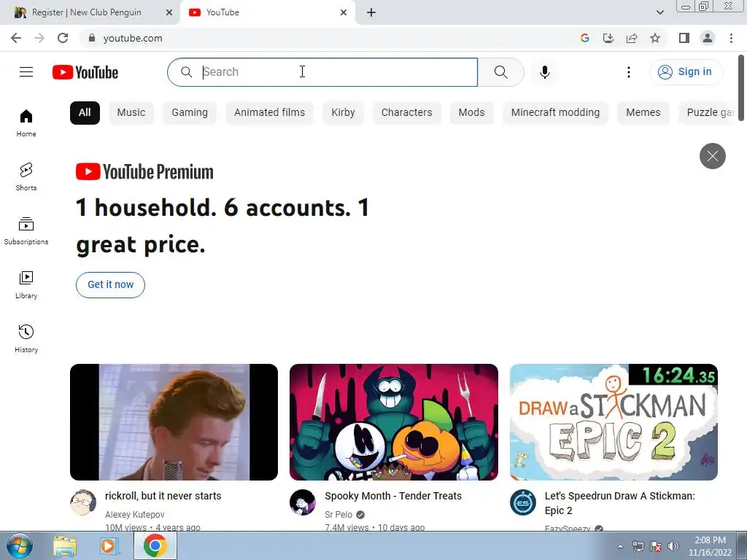The image size is (747, 560).
Task: Open a new browser tab
Action: [371, 13]
